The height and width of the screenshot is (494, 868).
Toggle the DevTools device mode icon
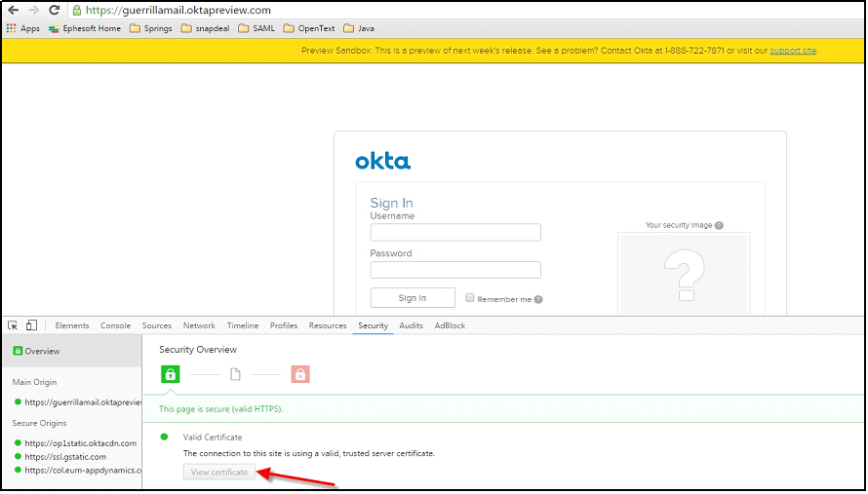(31, 325)
